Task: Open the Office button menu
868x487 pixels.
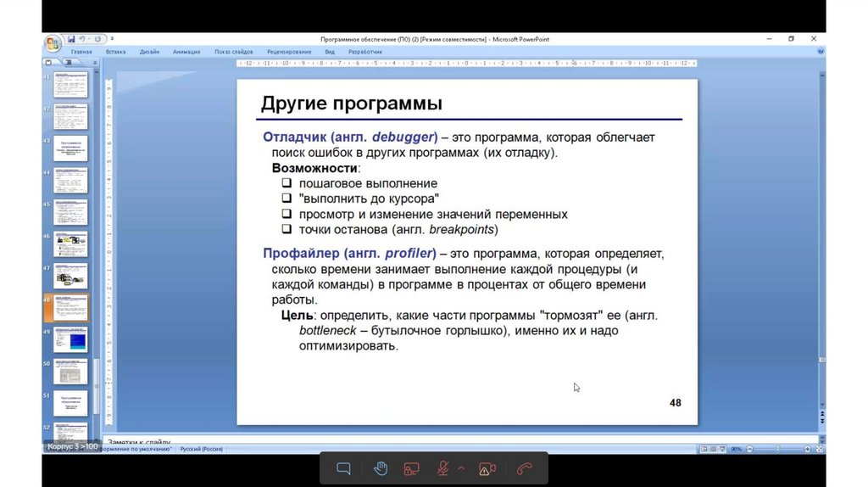Action: 53,43
